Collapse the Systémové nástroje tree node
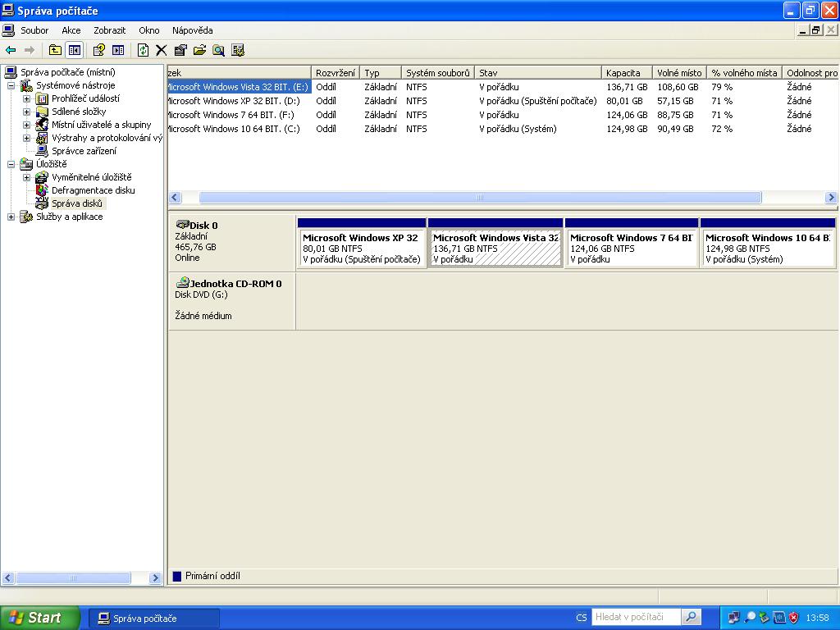The image size is (840, 630). pyautogui.click(x=11, y=85)
